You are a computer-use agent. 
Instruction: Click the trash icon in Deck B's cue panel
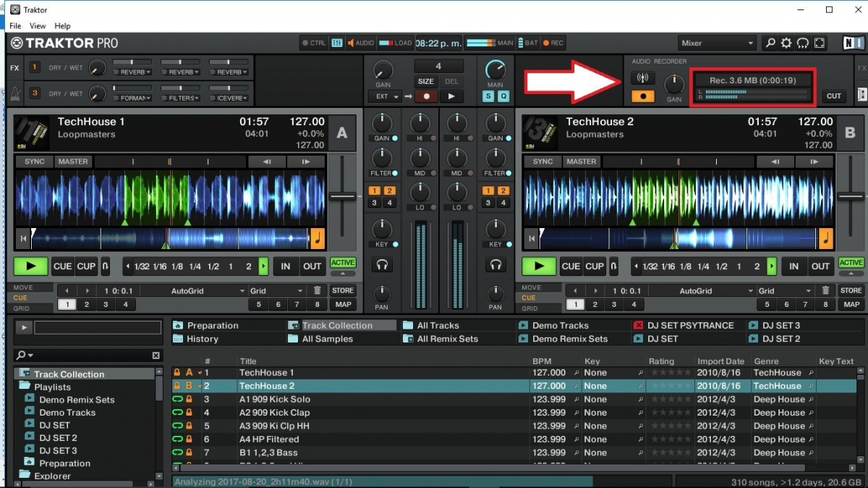coord(825,291)
